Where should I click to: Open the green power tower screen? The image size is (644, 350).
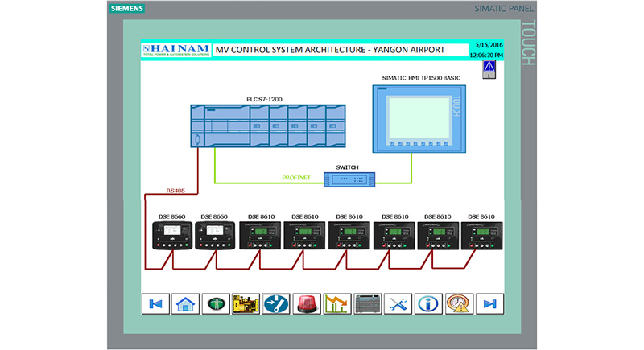click(216, 303)
